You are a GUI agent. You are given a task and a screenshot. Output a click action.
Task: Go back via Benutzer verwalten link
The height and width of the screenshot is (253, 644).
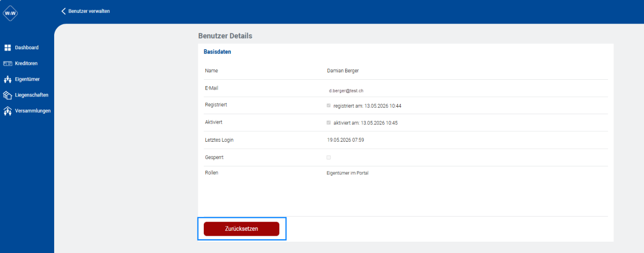tap(89, 11)
